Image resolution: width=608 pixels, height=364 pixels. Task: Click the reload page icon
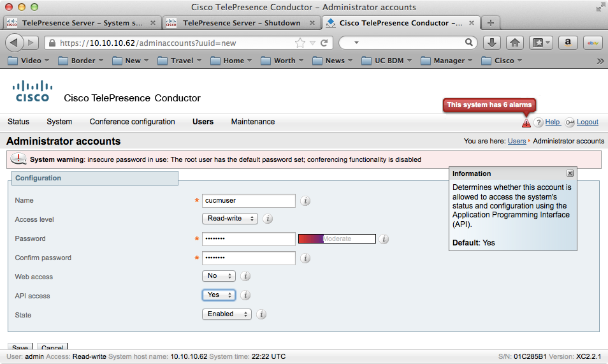324,43
